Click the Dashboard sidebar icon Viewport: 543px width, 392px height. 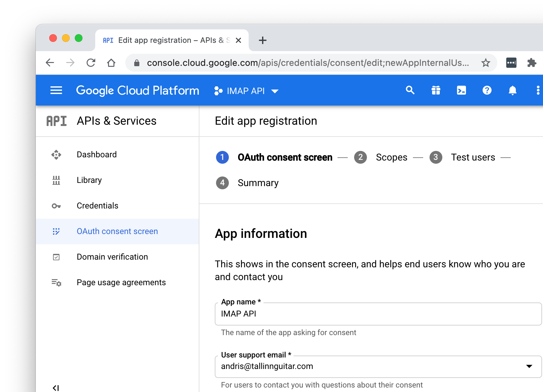[x=56, y=155]
